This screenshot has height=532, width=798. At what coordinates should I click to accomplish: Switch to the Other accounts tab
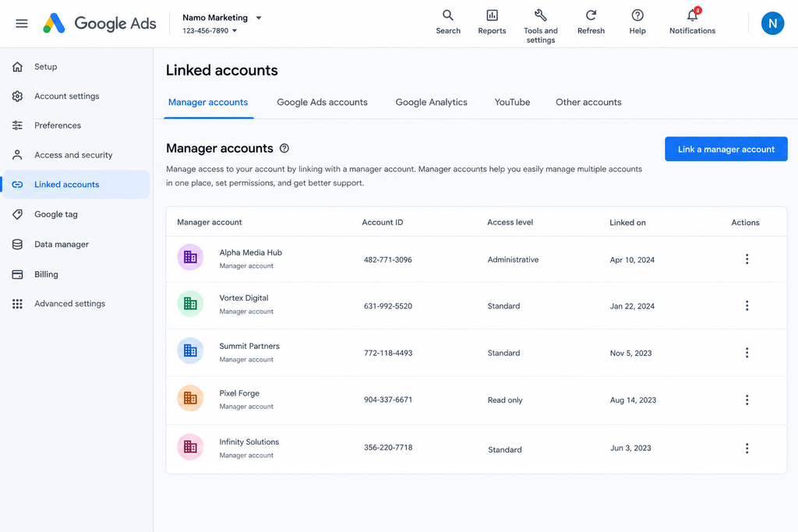click(588, 102)
